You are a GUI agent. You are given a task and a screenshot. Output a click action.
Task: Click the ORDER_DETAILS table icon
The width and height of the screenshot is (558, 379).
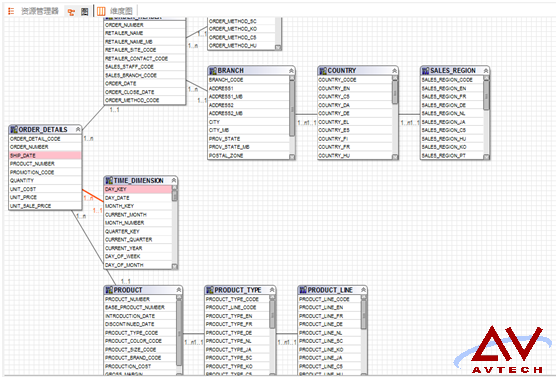pos(14,129)
